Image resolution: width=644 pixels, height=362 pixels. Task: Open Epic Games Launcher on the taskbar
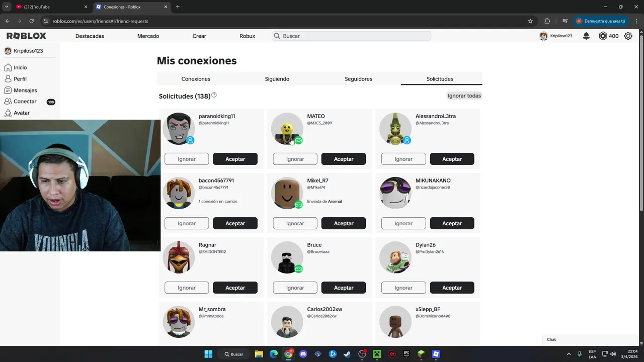click(x=406, y=354)
